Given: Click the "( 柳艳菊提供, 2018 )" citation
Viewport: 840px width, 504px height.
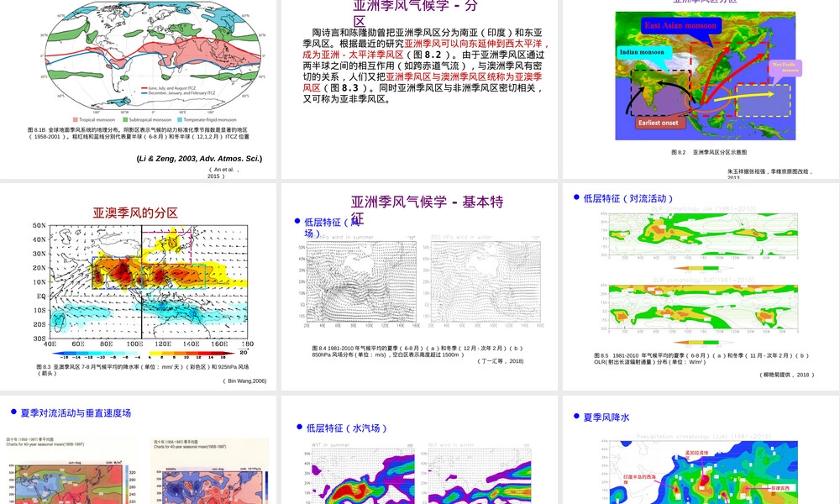Looking at the screenshot, I should [x=786, y=375].
